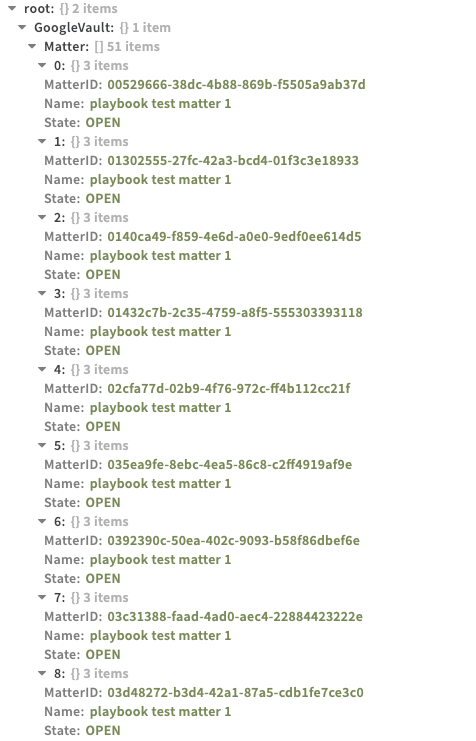Collapse the root node
The height and width of the screenshot is (741, 476).
pyautogui.click(x=12, y=9)
